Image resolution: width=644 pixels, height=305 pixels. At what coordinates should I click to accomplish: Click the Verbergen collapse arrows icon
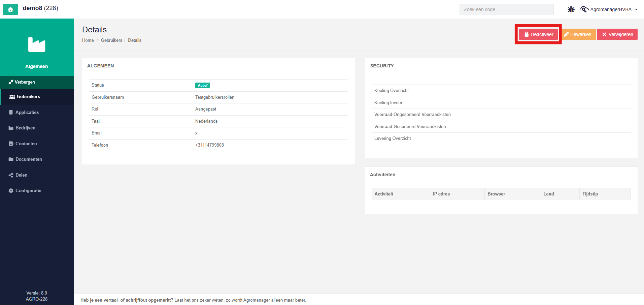11,82
